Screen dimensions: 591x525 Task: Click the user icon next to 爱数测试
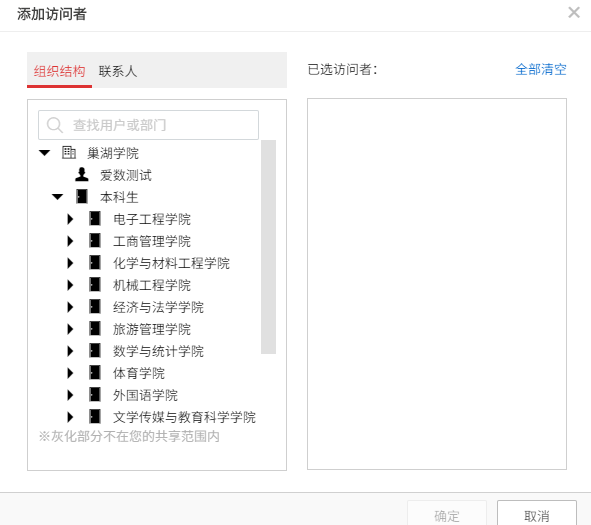[82, 174]
